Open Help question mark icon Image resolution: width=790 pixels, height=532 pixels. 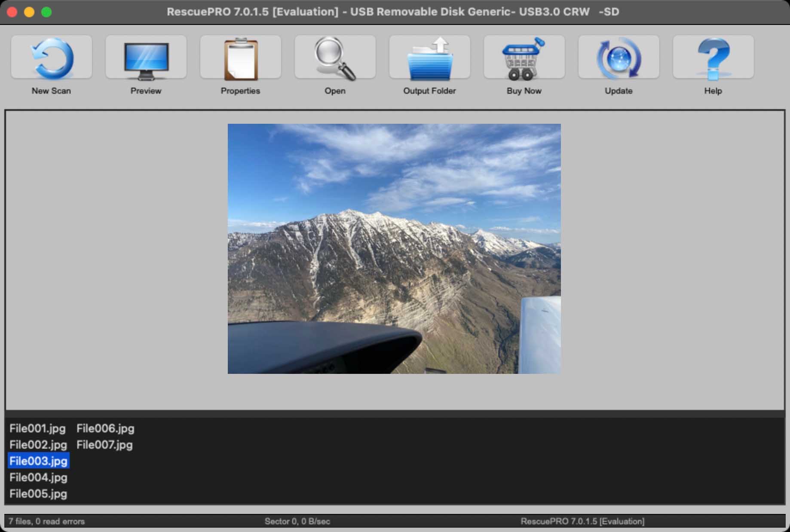point(713,58)
